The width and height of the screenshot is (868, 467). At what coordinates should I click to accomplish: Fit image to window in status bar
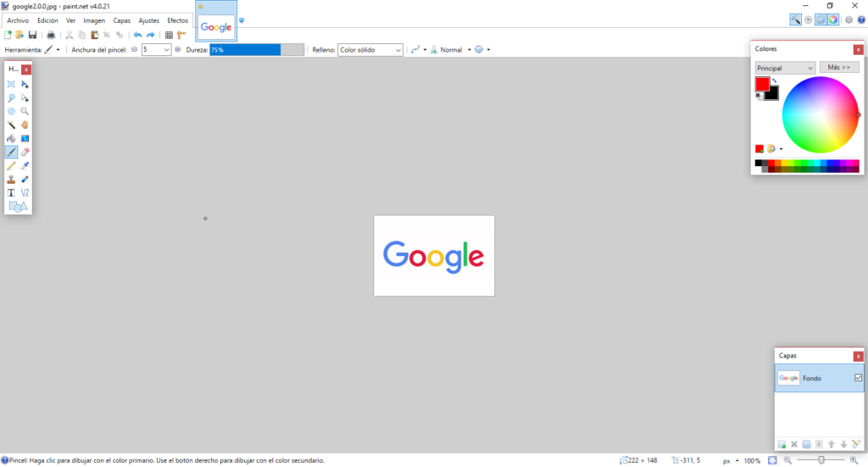772,460
